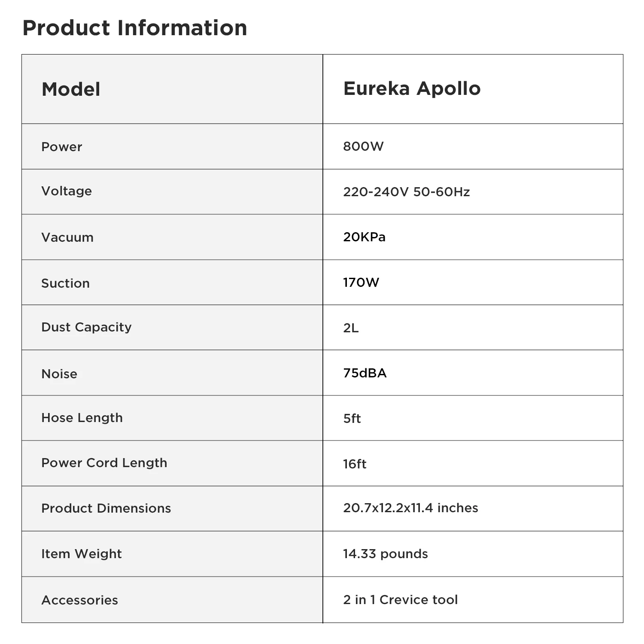Click the Product Information heading
Viewport: 644px width, 644px height.
(x=135, y=28)
